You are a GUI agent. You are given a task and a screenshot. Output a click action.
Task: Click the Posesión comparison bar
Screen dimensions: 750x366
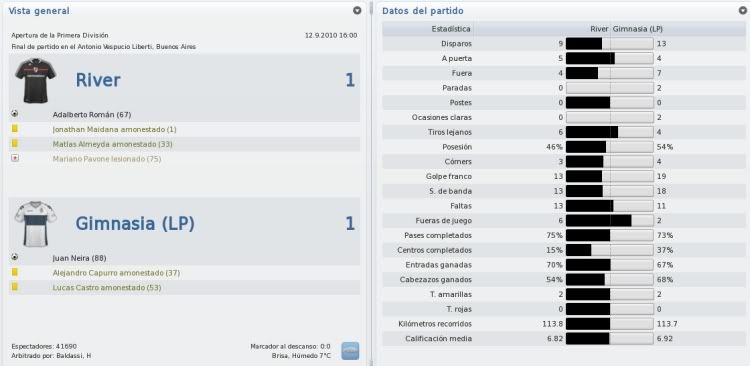click(610, 147)
